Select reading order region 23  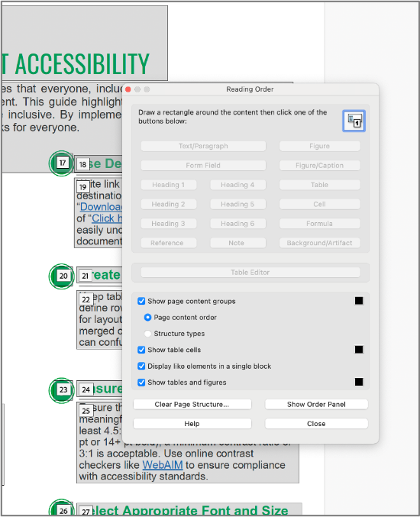click(x=63, y=389)
